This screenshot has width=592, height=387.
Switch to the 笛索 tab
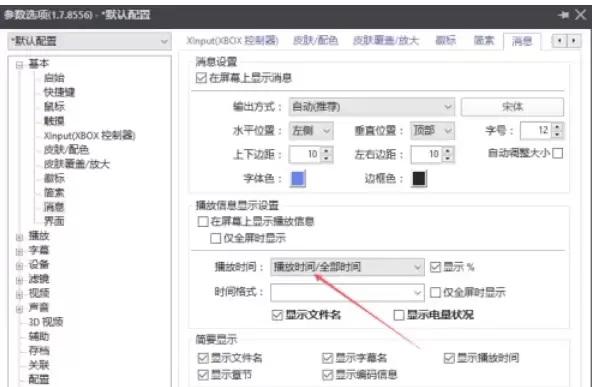click(484, 40)
